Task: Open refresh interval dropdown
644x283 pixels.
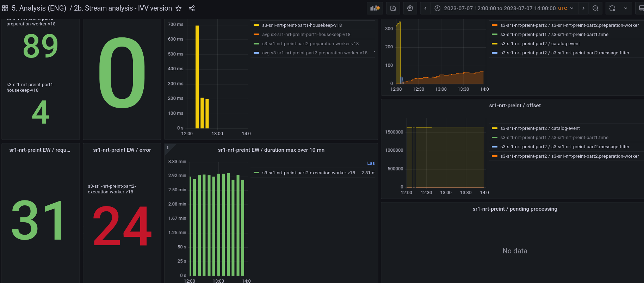Action: (x=626, y=8)
